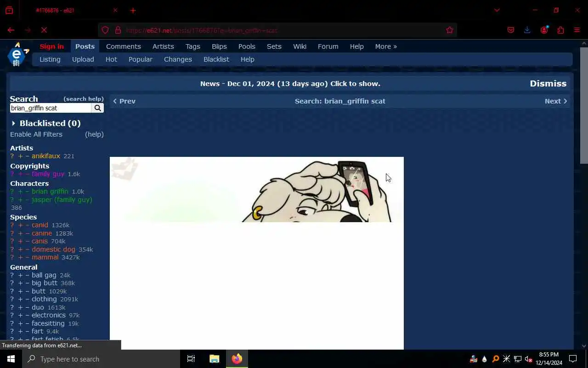Open the (search help) link
Screen dimensions: 588x368
click(x=84, y=99)
